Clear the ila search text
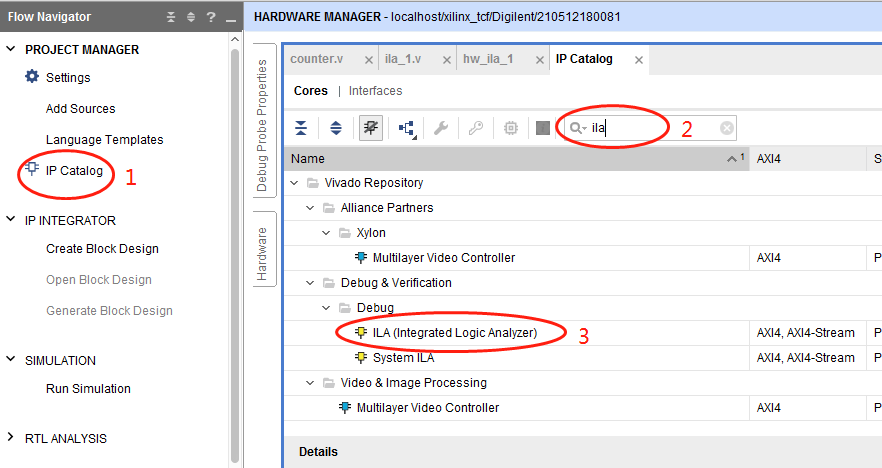The height and width of the screenshot is (468, 882). tap(727, 128)
